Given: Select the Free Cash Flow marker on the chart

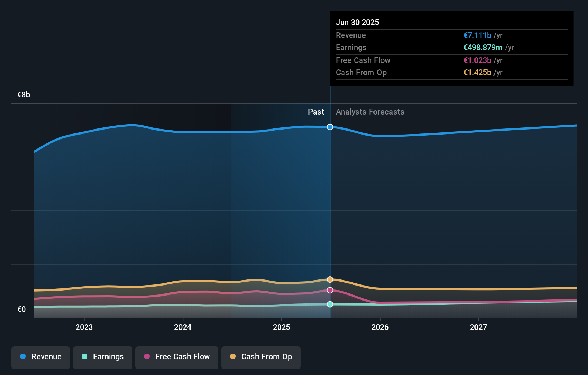Looking at the screenshot, I should coord(330,290).
